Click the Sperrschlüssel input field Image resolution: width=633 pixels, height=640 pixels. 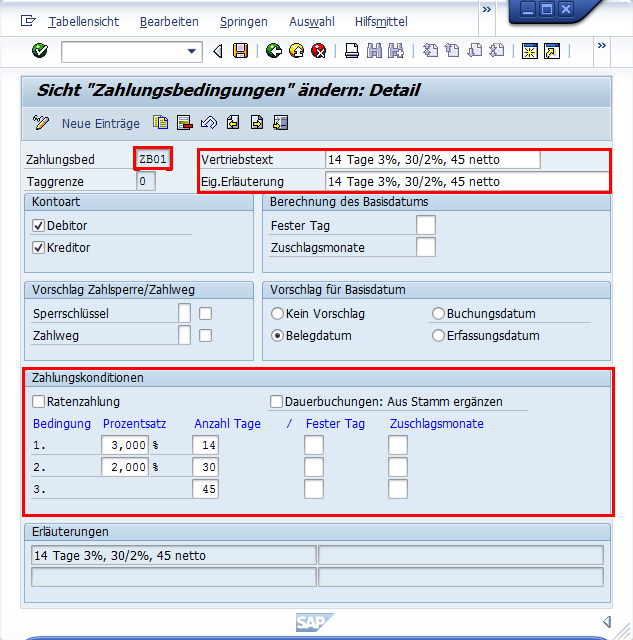click(x=184, y=313)
